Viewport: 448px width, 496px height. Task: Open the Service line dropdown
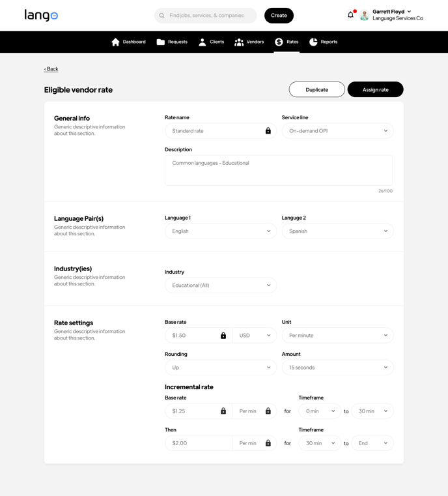[x=337, y=131]
